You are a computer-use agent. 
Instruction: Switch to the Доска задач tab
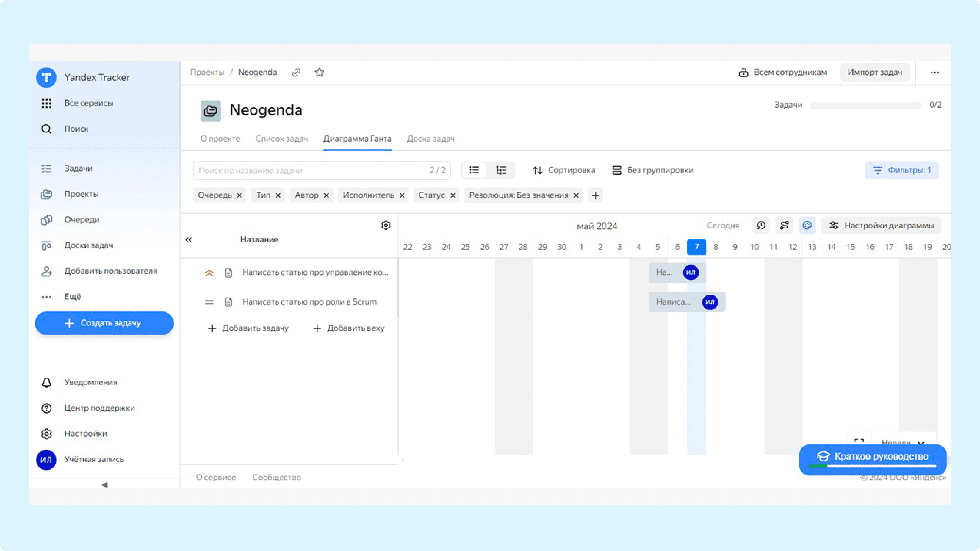click(431, 139)
